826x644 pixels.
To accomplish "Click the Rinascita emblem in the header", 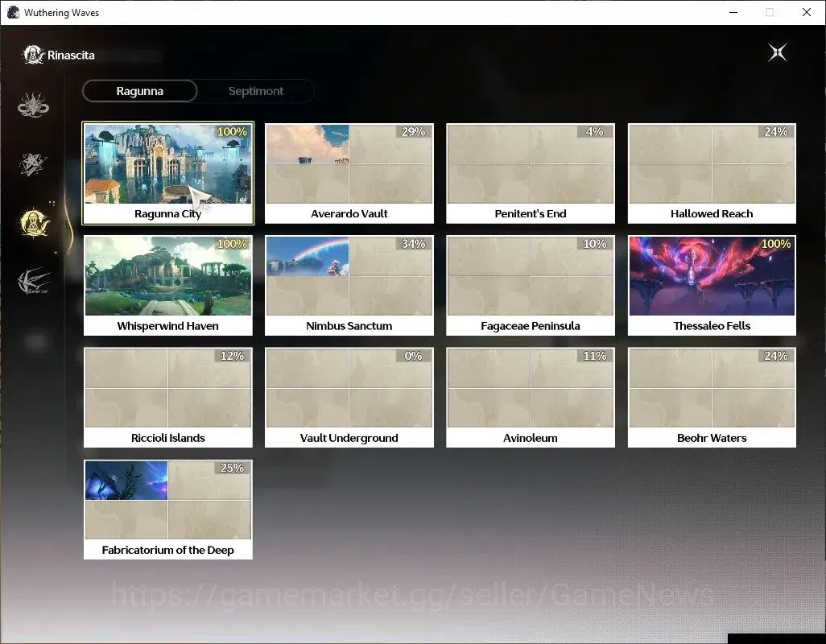I will pyautogui.click(x=33, y=55).
